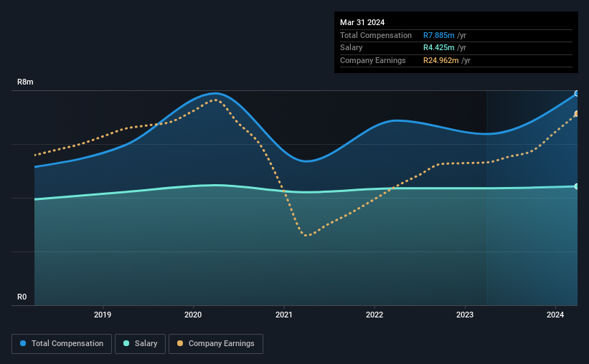
Task: Select the orange Company Earnings endpoint marker
Action: pos(577,113)
